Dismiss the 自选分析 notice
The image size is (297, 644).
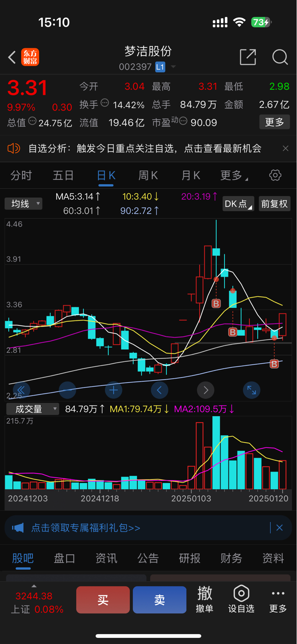coord(285,149)
